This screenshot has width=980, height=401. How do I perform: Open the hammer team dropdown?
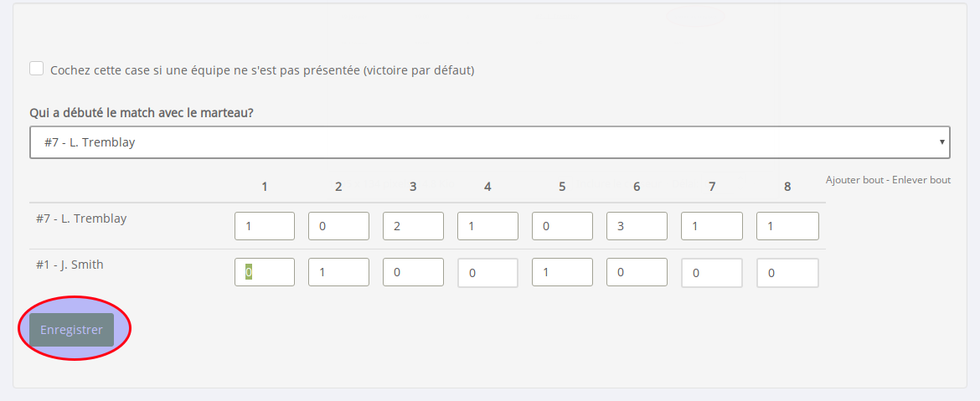(490, 142)
